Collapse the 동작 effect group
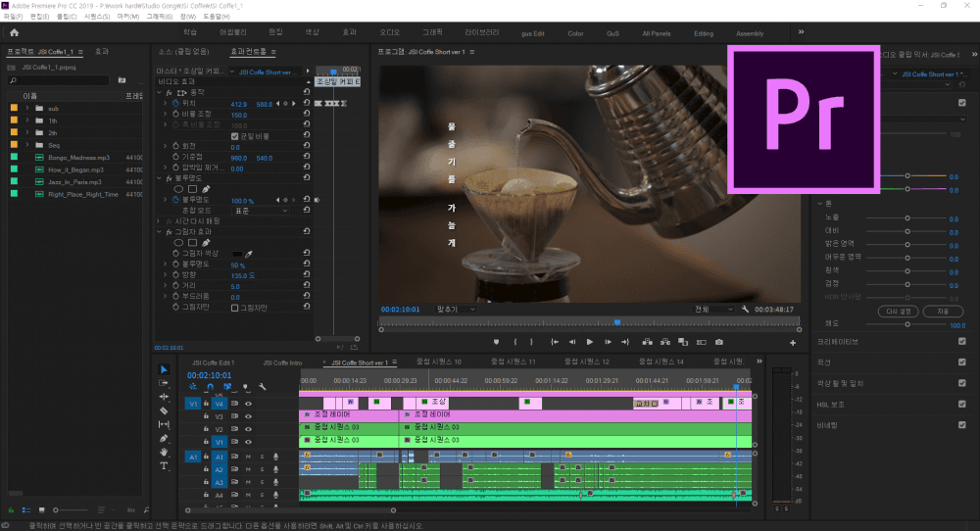Image resolution: width=980 pixels, height=531 pixels. [160, 92]
